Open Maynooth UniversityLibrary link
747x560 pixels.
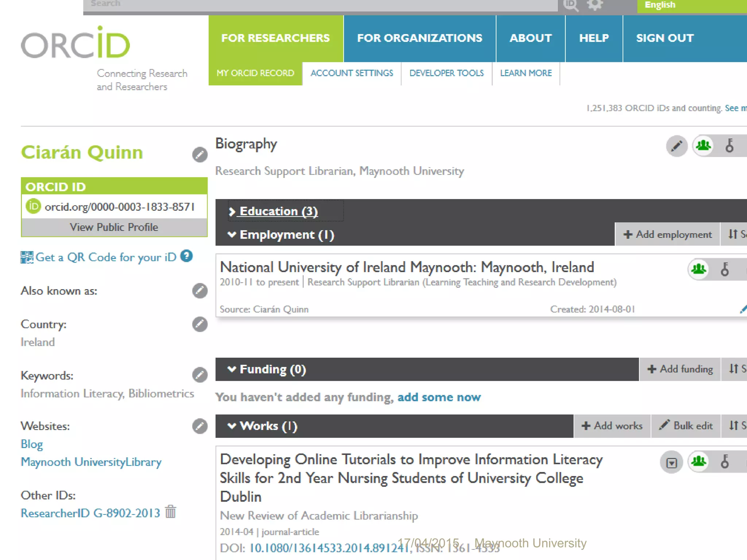pos(91,462)
